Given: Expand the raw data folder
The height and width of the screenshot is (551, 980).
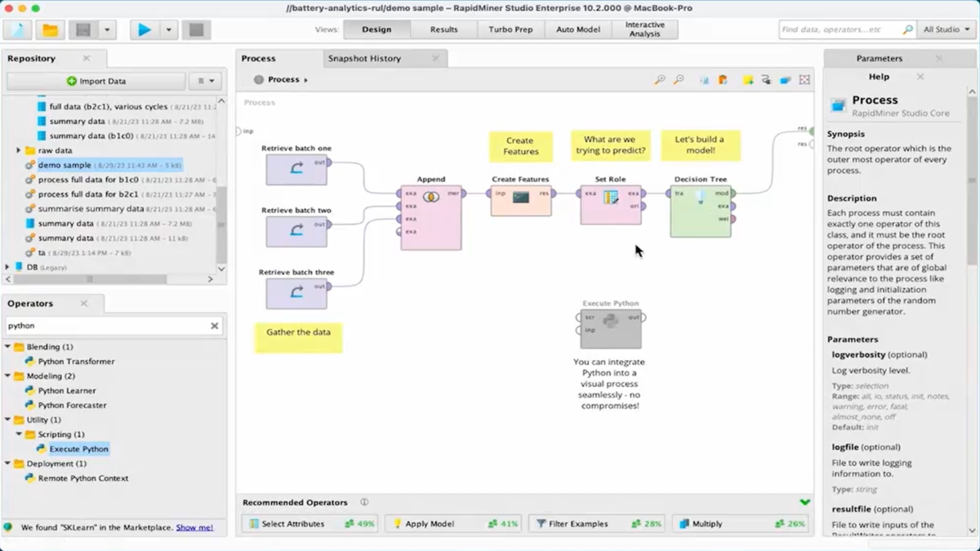Looking at the screenshot, I should [x=18, y=150].
